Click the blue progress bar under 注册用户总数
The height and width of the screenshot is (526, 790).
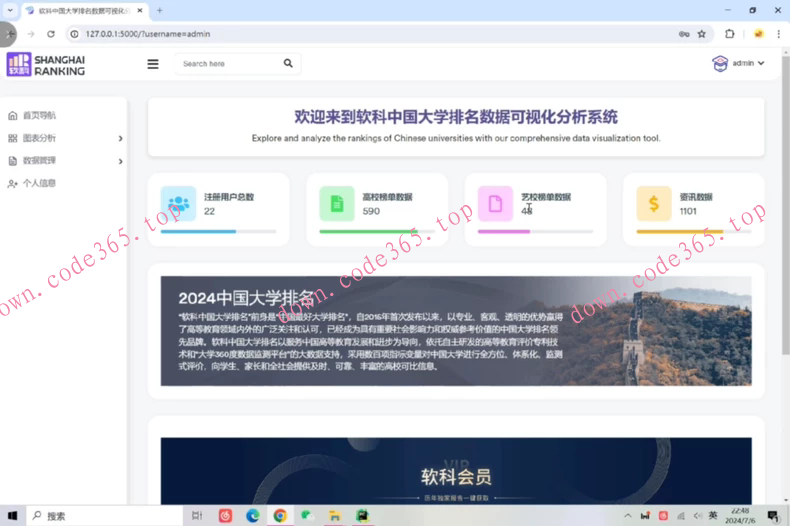pyautogui.click(x=198, y=232)
